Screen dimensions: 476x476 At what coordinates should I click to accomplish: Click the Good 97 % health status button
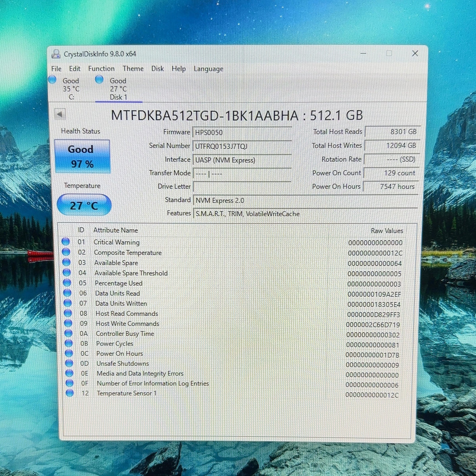point(82,156)
